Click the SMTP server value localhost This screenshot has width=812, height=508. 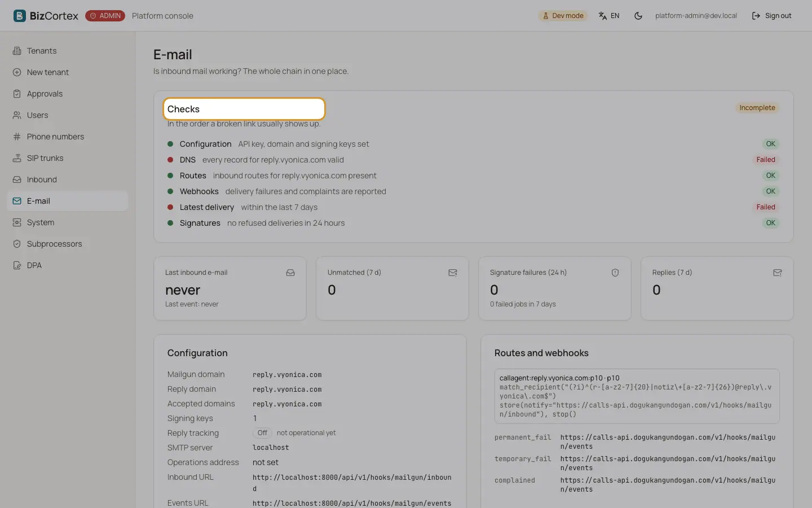point(271,448)
